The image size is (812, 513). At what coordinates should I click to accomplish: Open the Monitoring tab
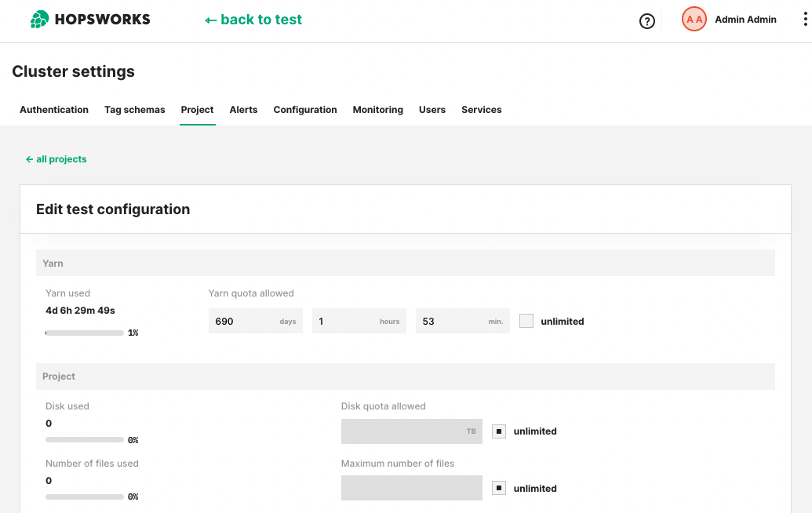click(377, 110)
